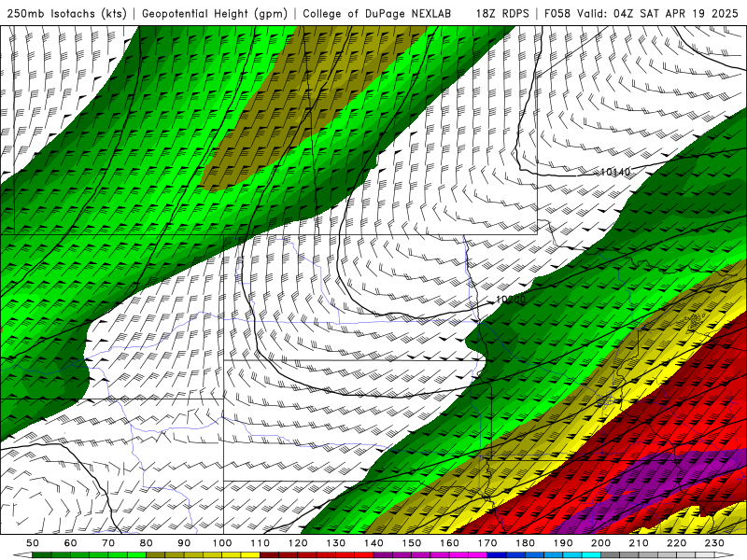Click the 70 kts color bar label
747x560 pixels.
108,543
